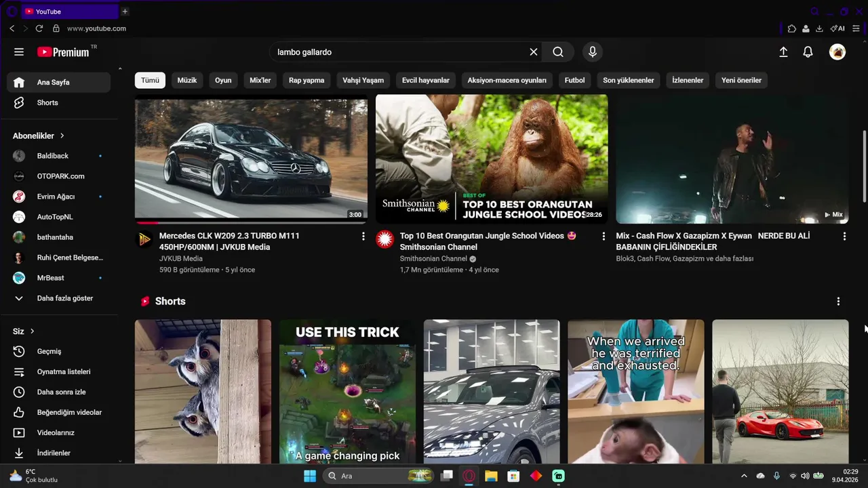Open a new browser tab

pos(125,12)
